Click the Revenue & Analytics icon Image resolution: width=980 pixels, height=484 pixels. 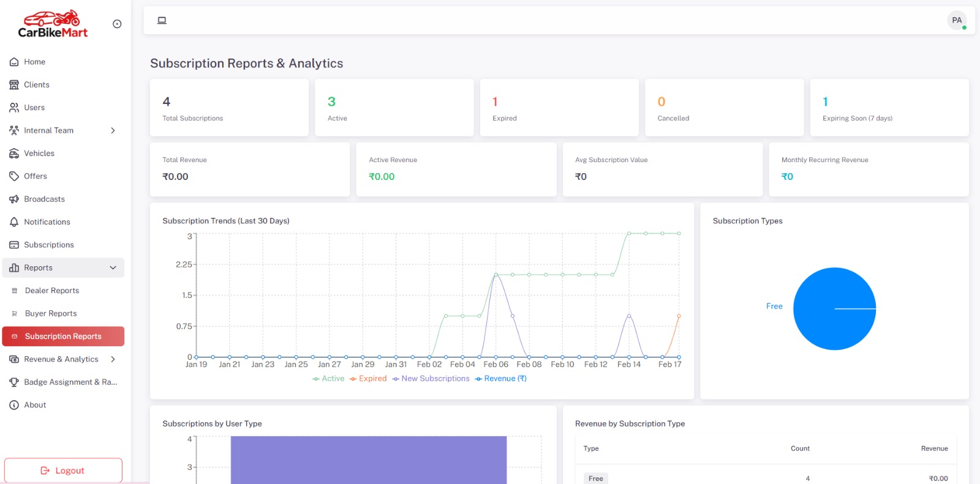[x=14, y=359]
